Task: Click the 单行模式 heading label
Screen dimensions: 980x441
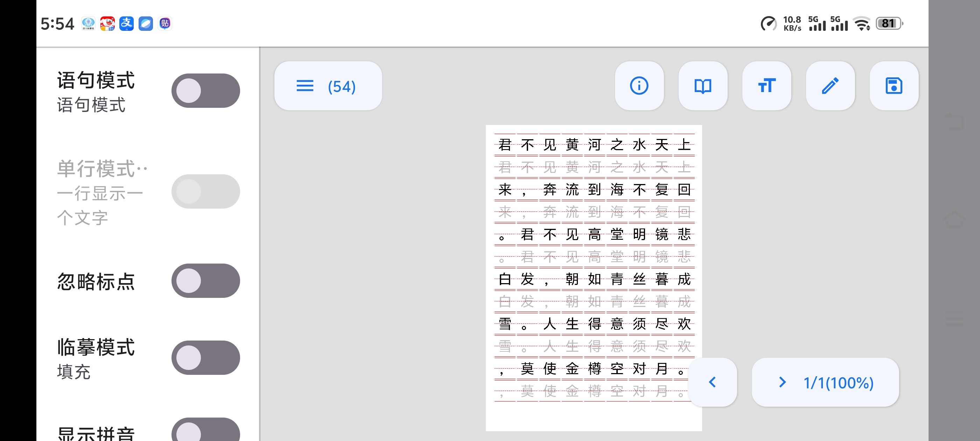Action: (x=102, y=169)
